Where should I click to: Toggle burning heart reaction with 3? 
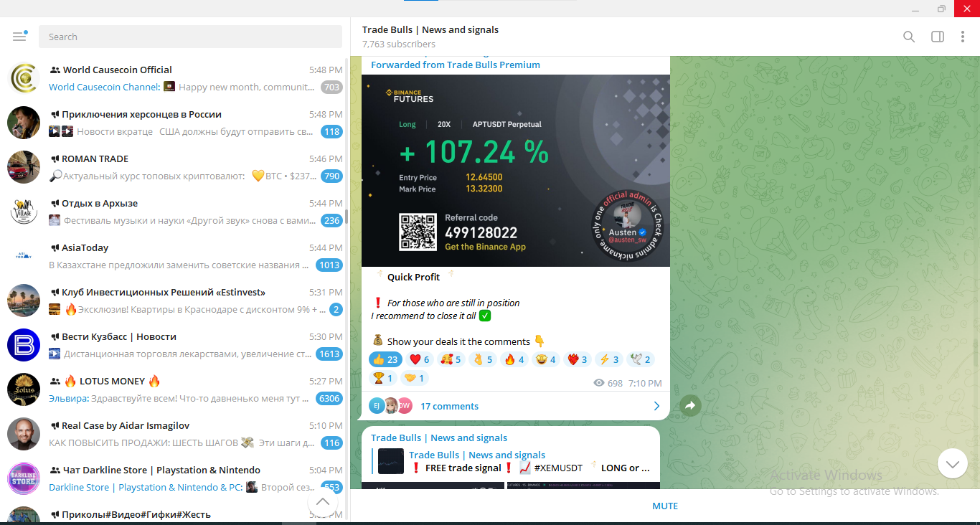(x=578, y=359)
